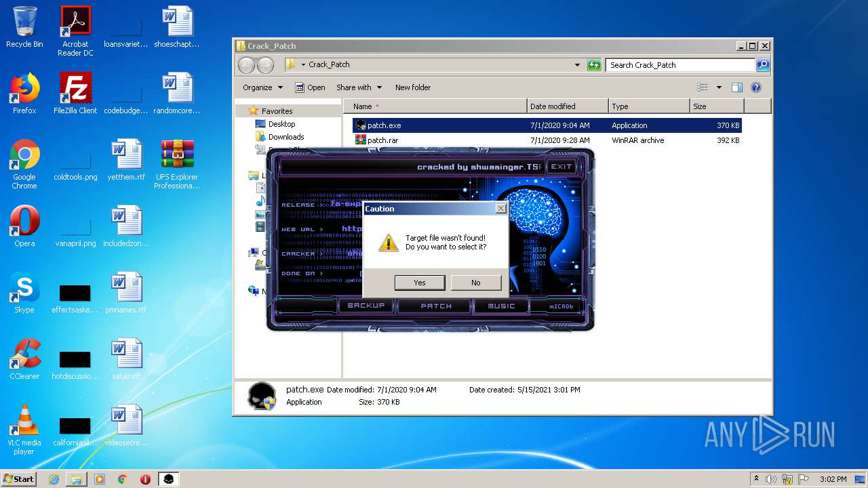Open Downloads in the navigation pane
This screenshot has height=488, width=868.
tap(285, 137)
